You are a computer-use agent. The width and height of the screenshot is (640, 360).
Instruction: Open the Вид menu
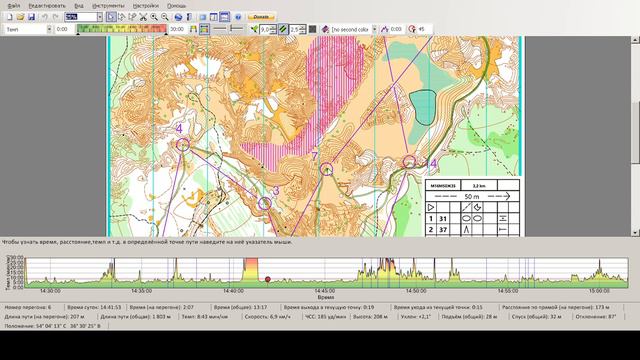point(79,6)
